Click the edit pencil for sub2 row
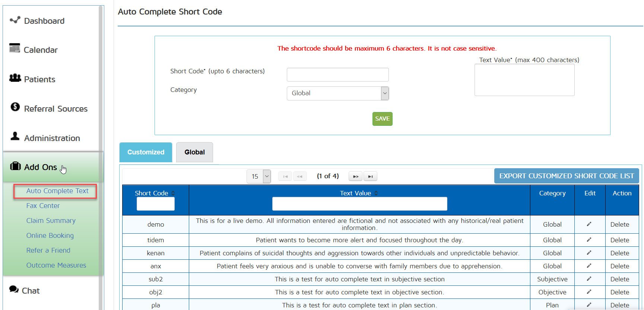The image size is (644, 310). click(x=589, y=279)
